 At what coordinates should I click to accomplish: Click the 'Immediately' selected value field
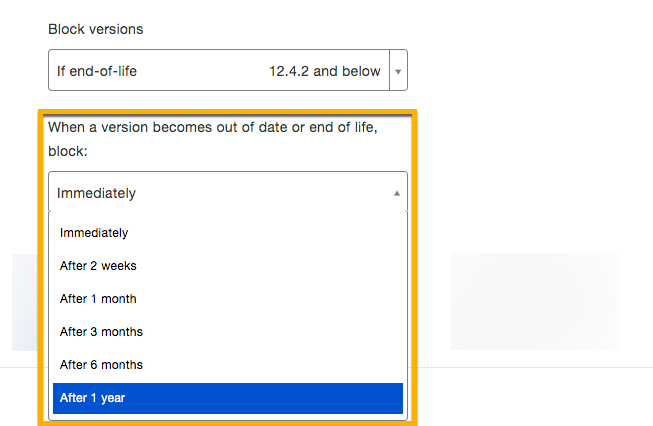coord(228,193)
